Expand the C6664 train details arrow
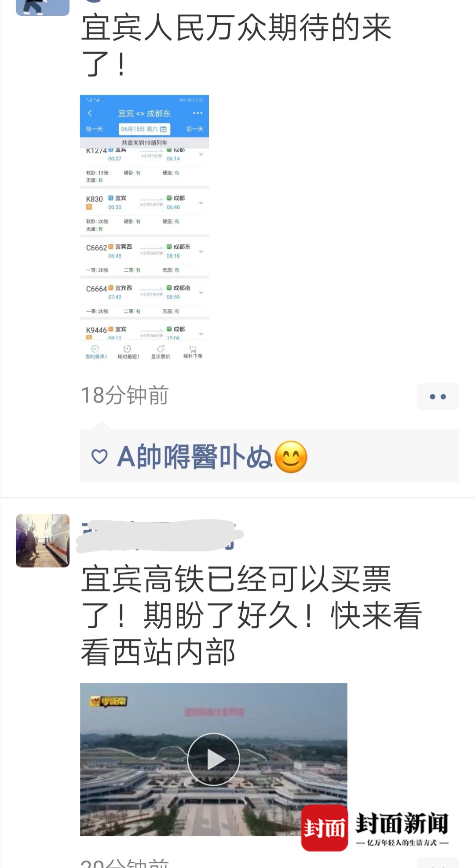This screenshot has width=475, height=868. pos(201,293)
